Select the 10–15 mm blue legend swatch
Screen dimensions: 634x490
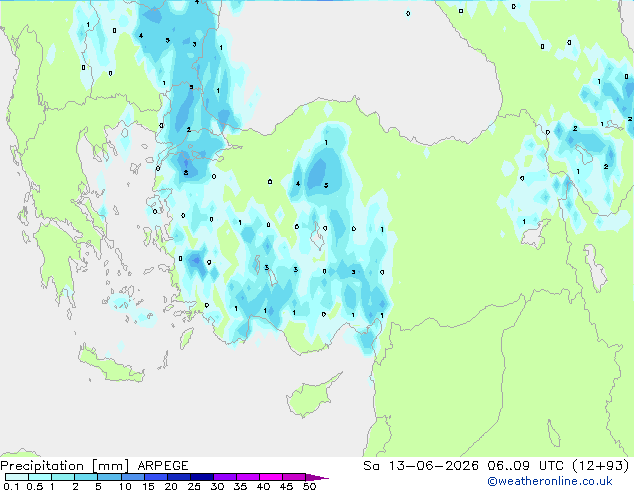click(x=132, y=477)
